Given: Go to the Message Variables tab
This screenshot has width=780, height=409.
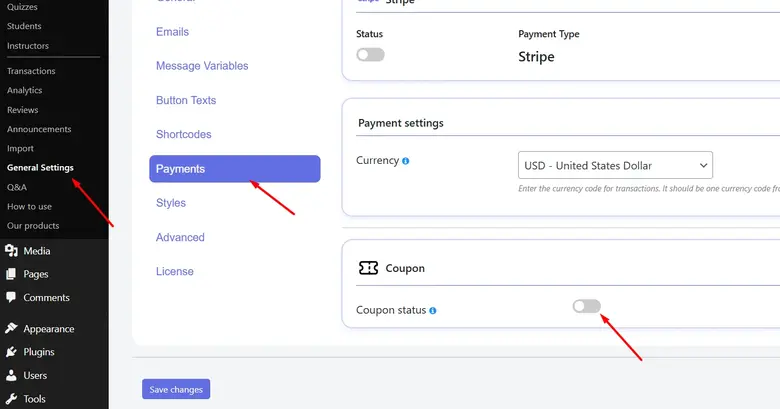Looking at the screenshot, I should [202, 66].
